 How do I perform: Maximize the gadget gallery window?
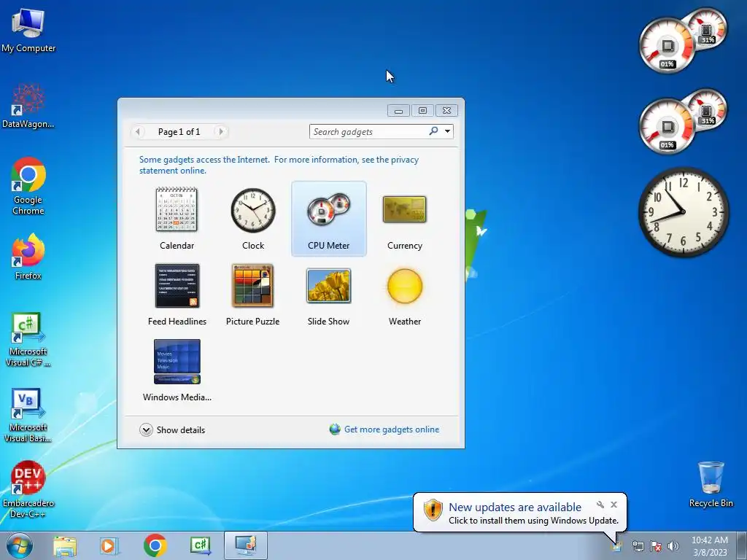coord(422,111)
